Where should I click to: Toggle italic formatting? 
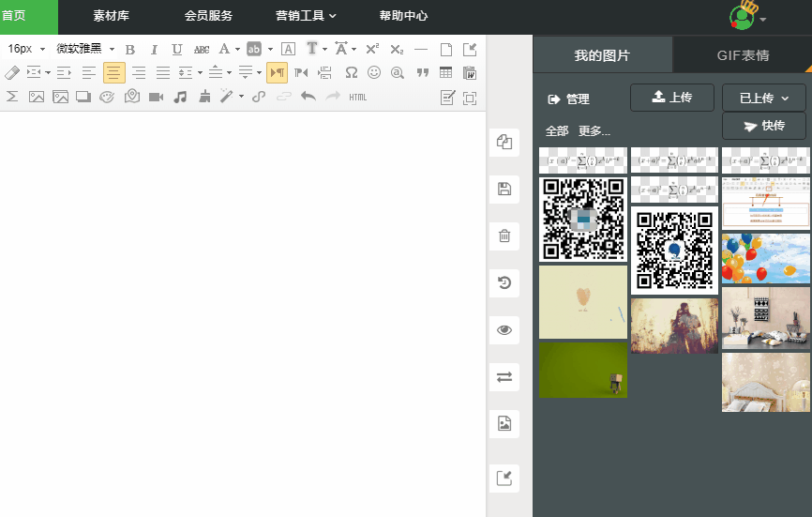point(154,50)
